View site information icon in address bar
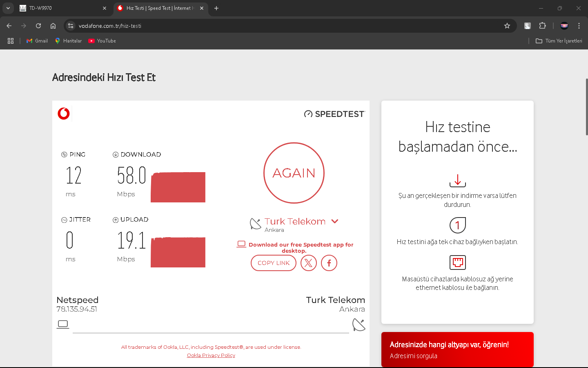The width and height of the screenshot is (588, 368). click(x=71, y=26)
